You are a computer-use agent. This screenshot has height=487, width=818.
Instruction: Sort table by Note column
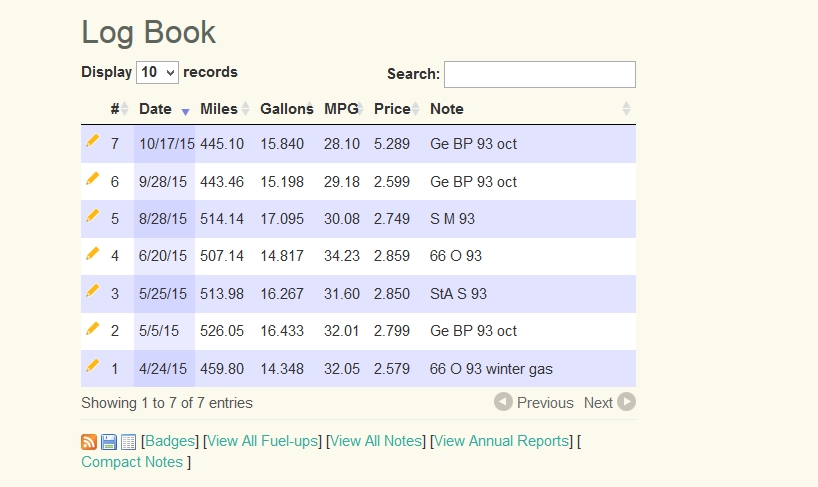pyautogui.click(x=530, y=109)
